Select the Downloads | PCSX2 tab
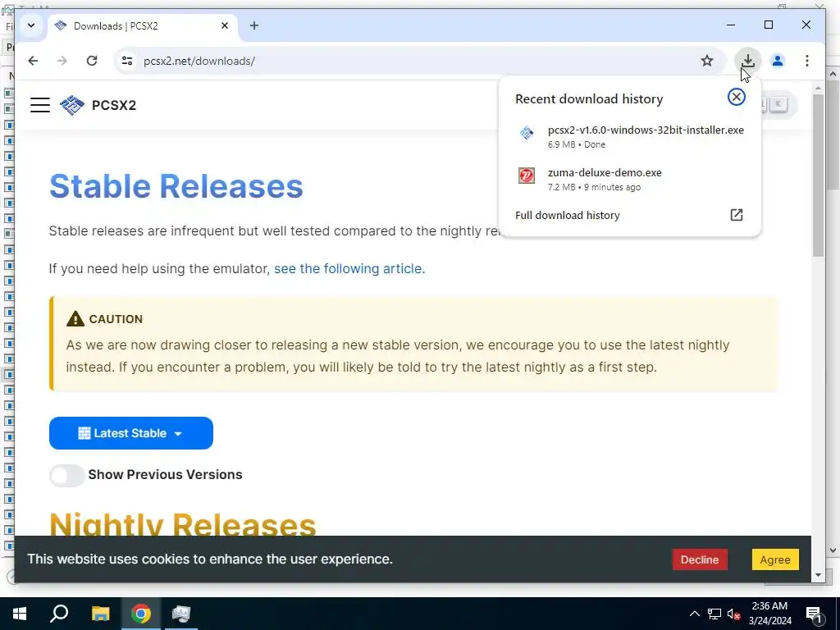 144,26
